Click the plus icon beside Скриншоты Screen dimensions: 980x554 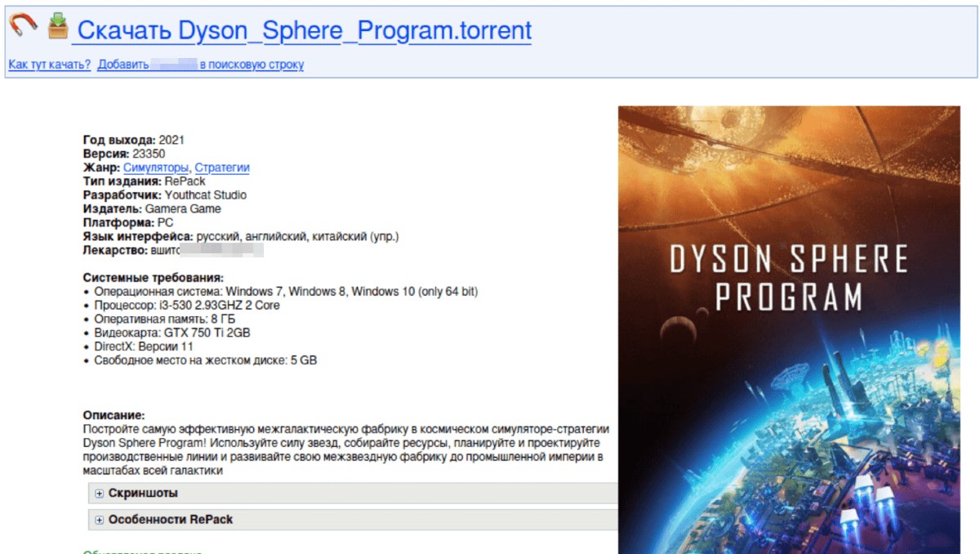pos(100,494)
